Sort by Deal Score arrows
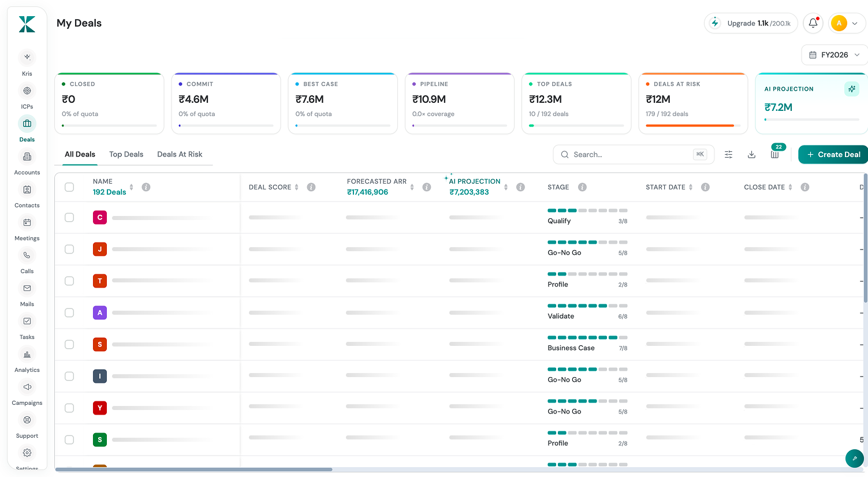The width and height of the screenshot is (868, 477). click(297, 187)
